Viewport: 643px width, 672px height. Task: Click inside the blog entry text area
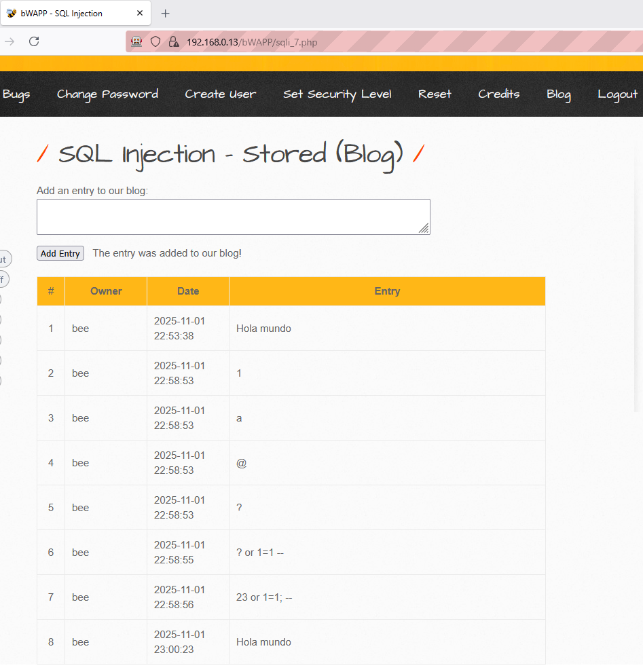pyautogui.click(x=233, y=217)
